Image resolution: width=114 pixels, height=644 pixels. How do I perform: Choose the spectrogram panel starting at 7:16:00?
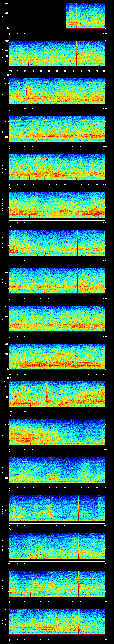coord(57,280)
